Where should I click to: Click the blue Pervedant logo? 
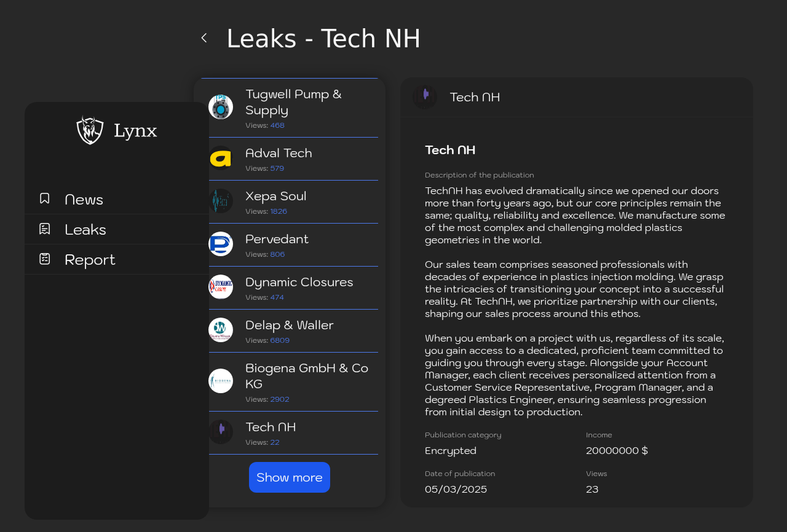[x=221, y=244]
